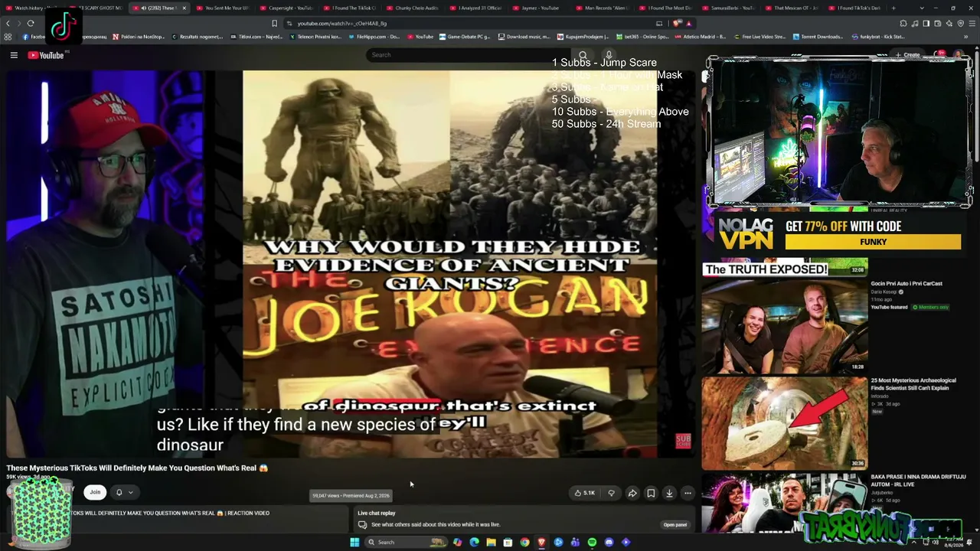Bookmark this page from the address bar

(274, 24)
